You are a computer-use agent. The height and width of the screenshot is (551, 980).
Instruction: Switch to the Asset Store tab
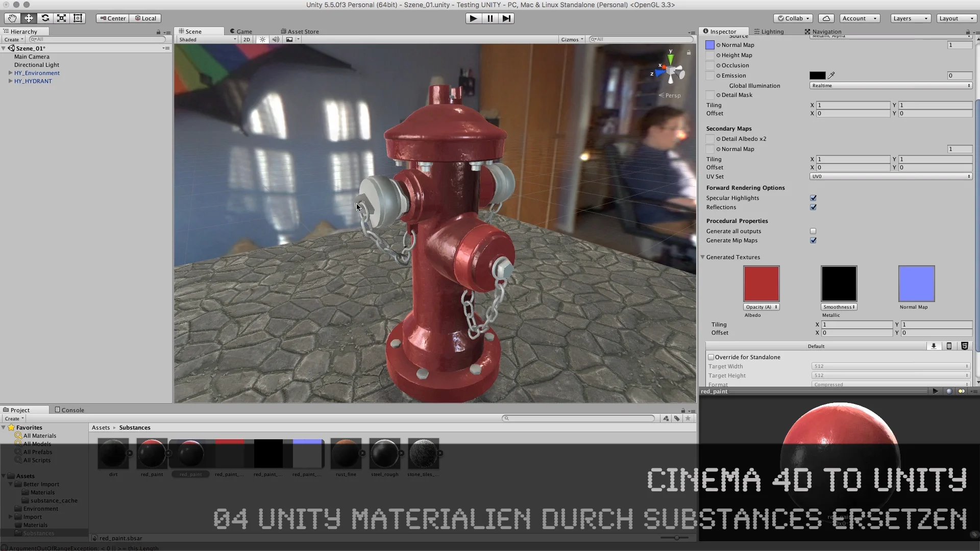point(303,31)
